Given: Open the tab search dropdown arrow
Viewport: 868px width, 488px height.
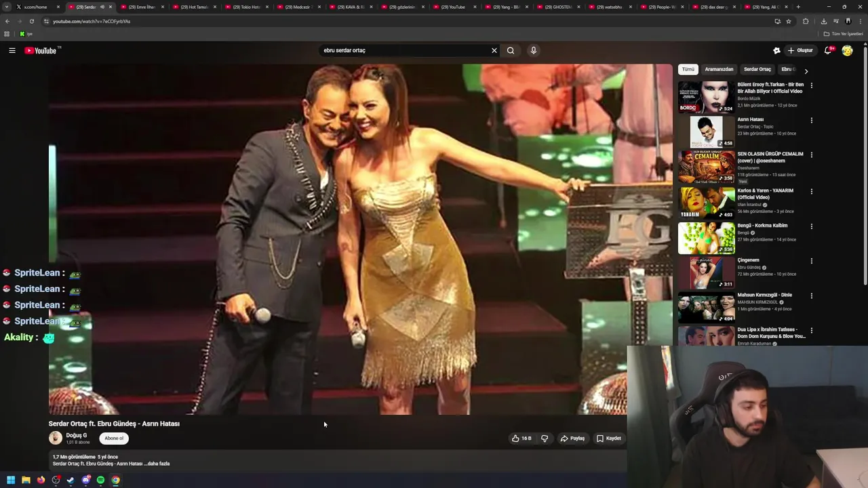Looking at the screenshot, I should tap(7, 7).
